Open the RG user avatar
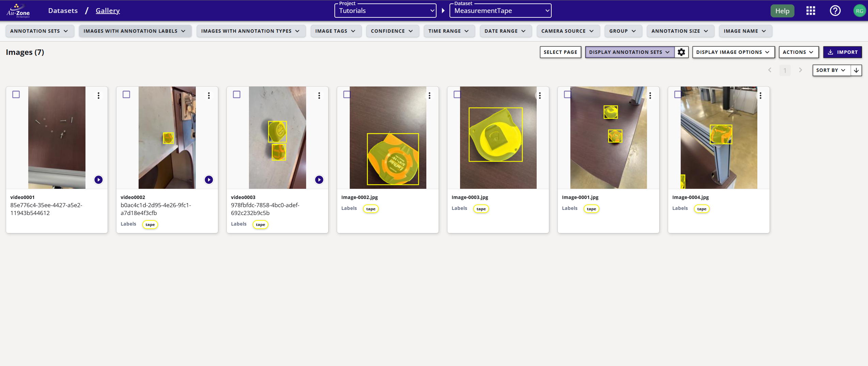 (x=859, y=11)
